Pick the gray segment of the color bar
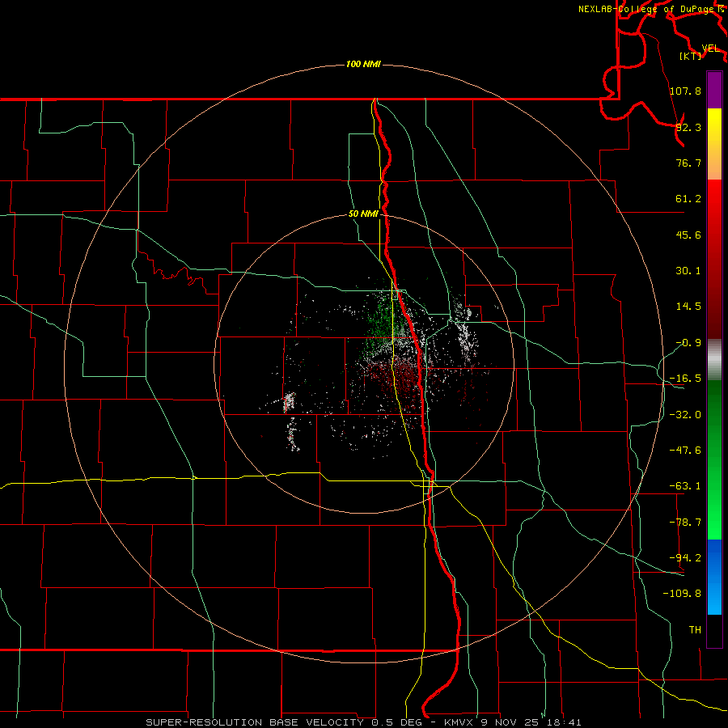The width and height of the screenshot is (728, 728). pos(714,360)
